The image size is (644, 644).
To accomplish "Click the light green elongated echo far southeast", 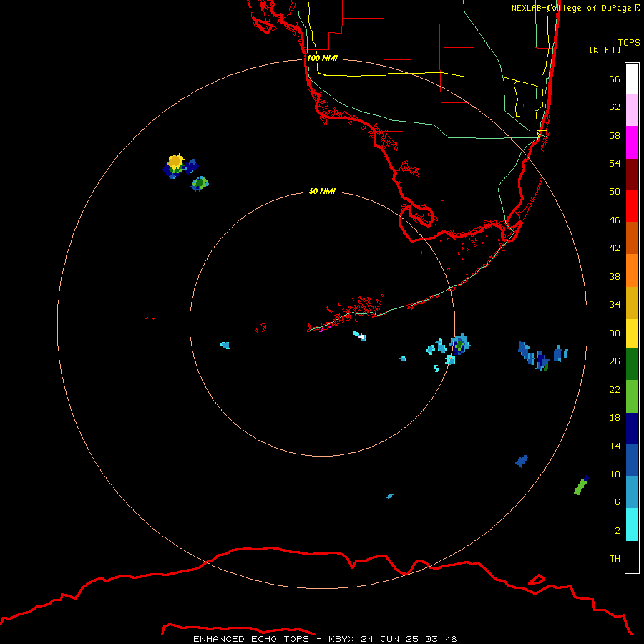I will tap(580, 487).
